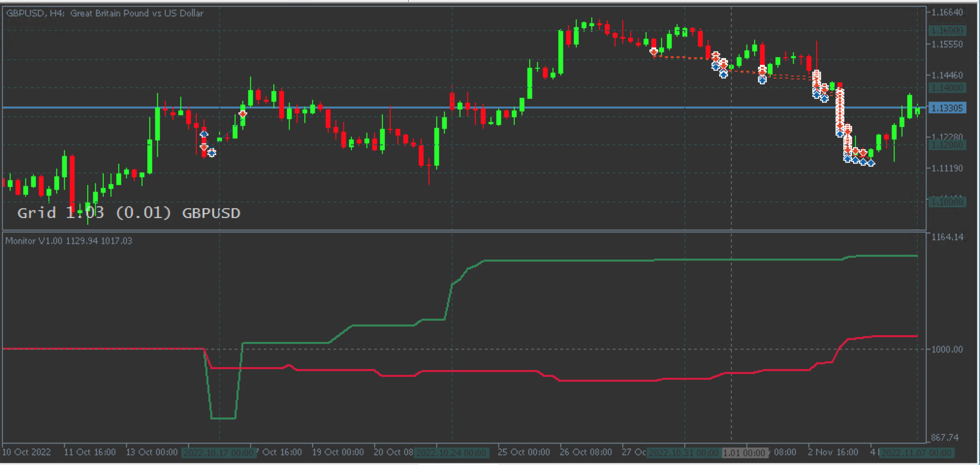Image resolution: width=980 pixels, height=465 pixels.
Task: Click the 1.15550 price scale label
Action: coord(948,44)
